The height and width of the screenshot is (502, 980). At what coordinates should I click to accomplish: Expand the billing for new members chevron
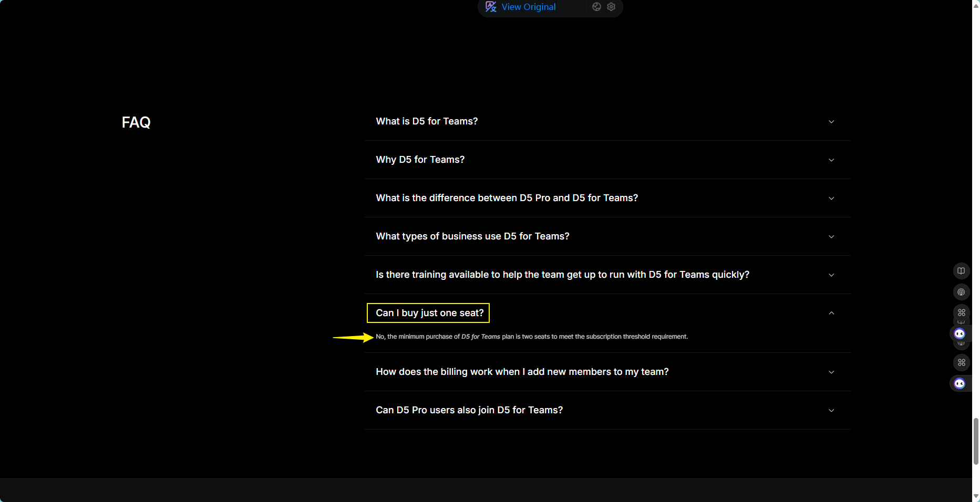(831, 372)
